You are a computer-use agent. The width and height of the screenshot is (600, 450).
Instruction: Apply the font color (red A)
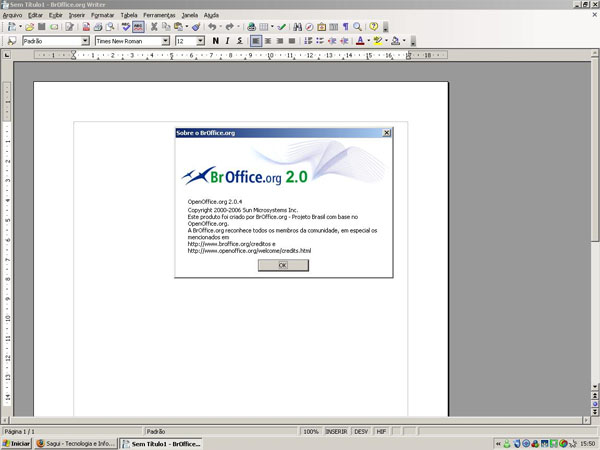[360, 41]
